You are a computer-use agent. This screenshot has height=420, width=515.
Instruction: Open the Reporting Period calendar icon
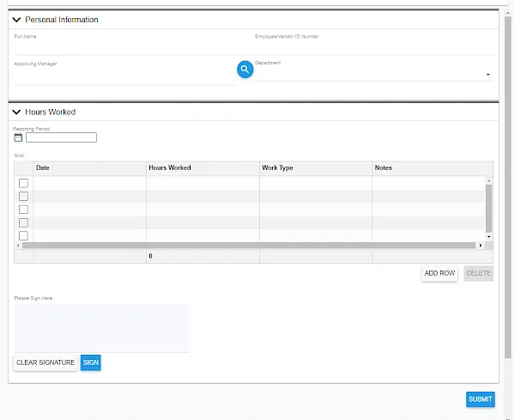[x=18, y=137]
